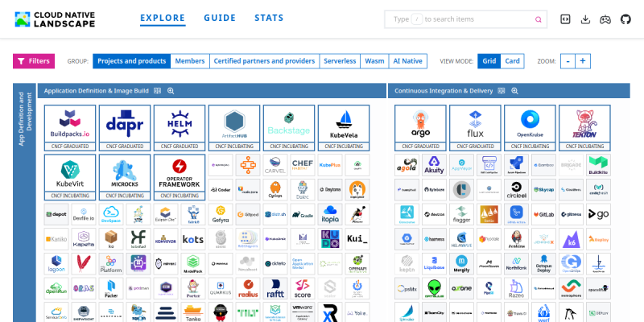
Task: Open the game controller icon
Action: pos(605,19)
